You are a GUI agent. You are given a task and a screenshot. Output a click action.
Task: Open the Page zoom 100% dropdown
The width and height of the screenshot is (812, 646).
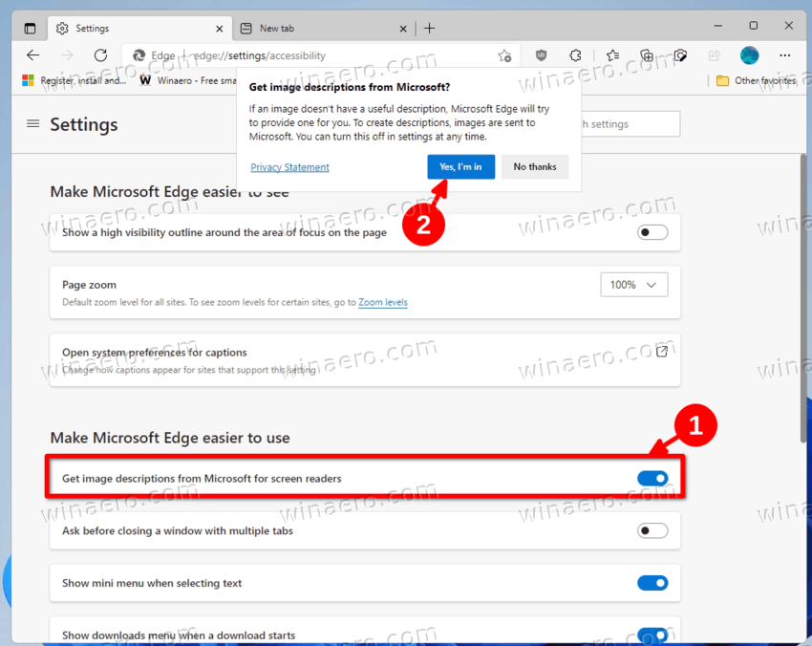tap(633, 284)
